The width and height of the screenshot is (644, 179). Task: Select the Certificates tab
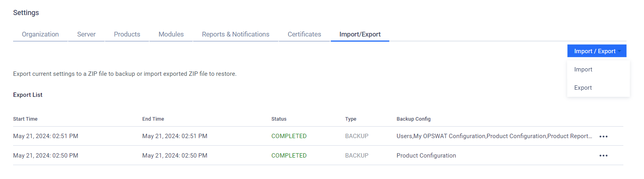pos(304,34)
